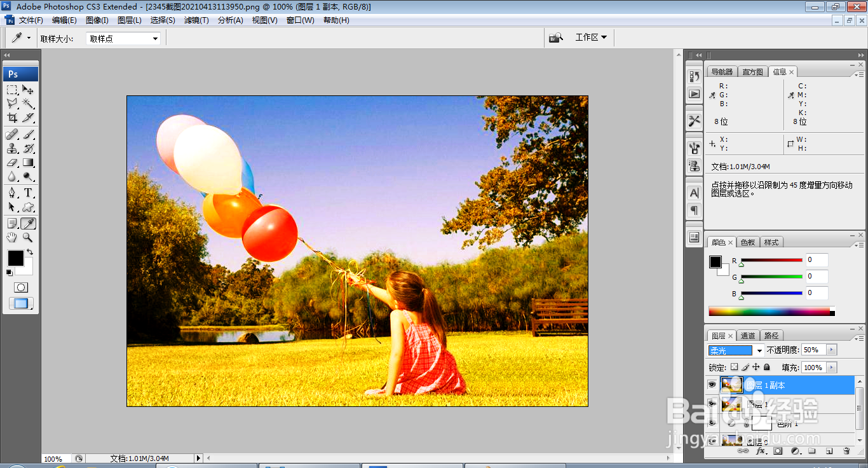Swap foreground and background colors

pyautogui.click(x=30, y=252)
